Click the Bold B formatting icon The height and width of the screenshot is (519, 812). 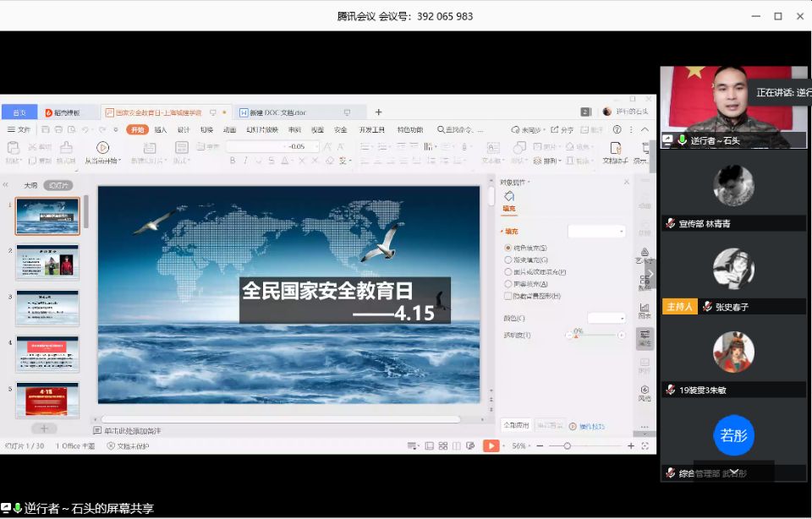coord(233,161)
